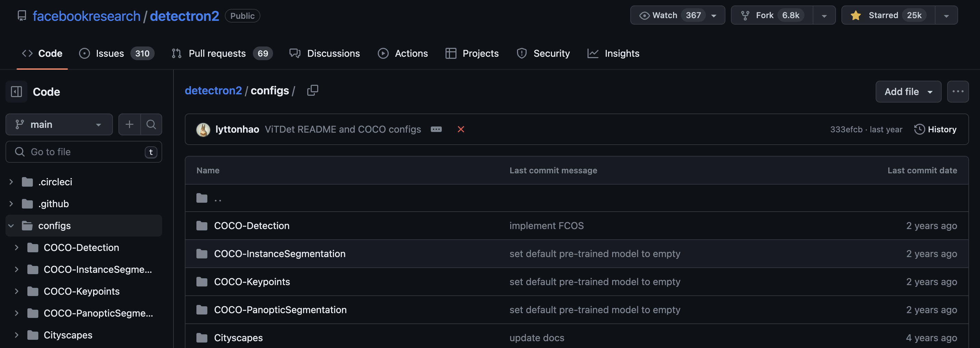Open commit 333efcb link

pyautogui.click(x=846, y=129)
